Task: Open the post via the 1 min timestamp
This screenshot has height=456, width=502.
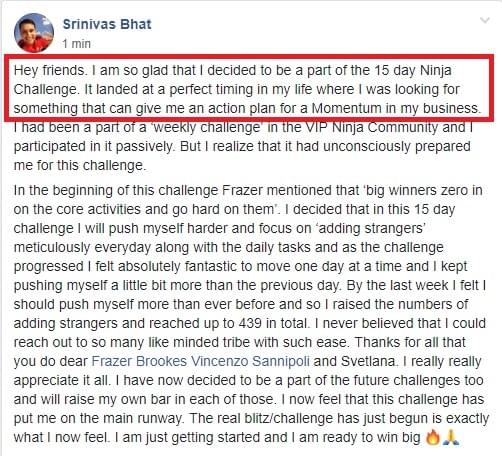Action: coord(77,44)
